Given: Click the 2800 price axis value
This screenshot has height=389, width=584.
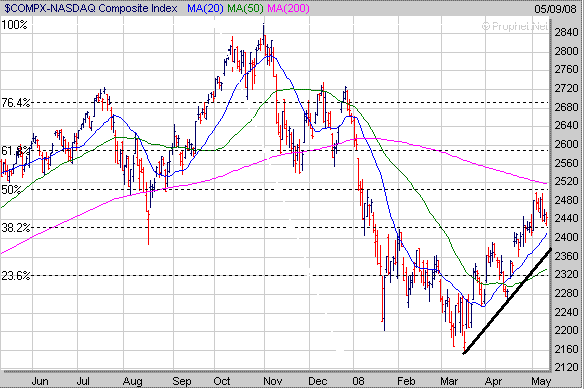Looking at the screenshot, I should (566, 51).
